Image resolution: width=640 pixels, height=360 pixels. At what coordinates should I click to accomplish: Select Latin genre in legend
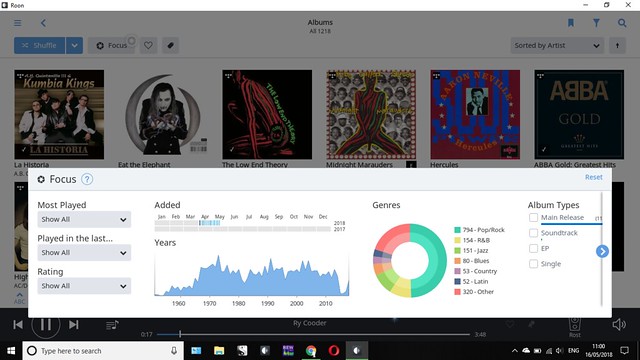point(471,281)
